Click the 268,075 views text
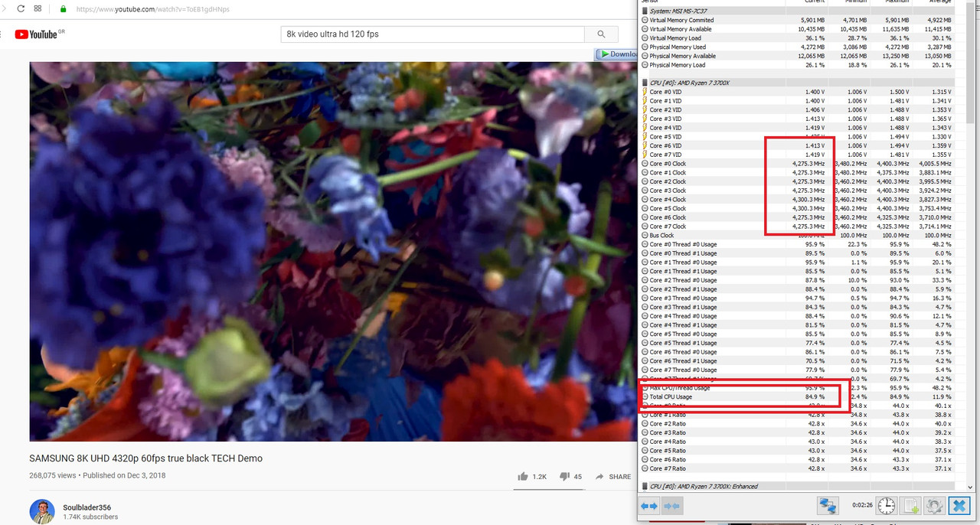The width and height of the screenshot is (980, 525). [x=53, y=475]
